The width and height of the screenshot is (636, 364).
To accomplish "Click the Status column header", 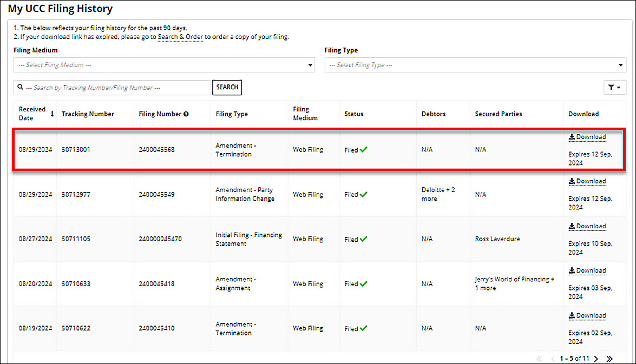I will click(x=354, y=114).
